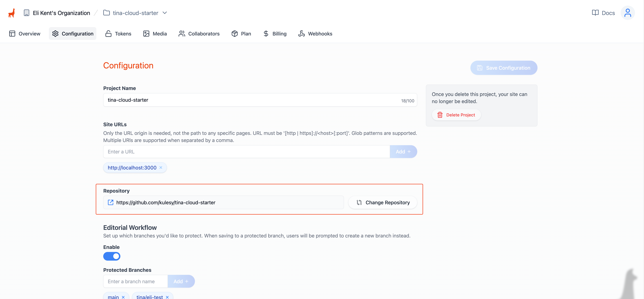Open the Collaborators tab
Image resolution: width=644 pixels, height=299 pixels.
coord(199,34)
